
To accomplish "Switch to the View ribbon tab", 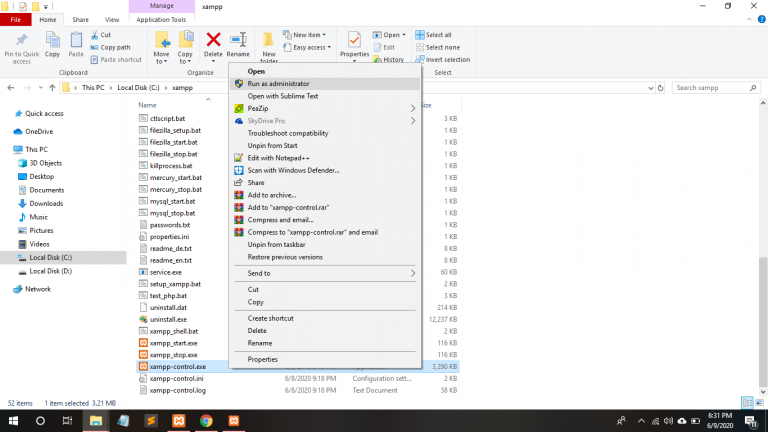I will (x=112, y=18).
